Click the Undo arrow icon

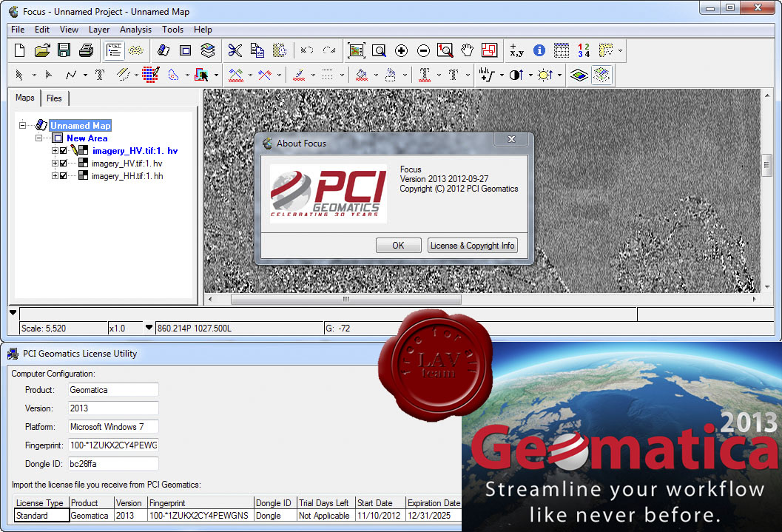pyautogui.click(x=306, y=50)
